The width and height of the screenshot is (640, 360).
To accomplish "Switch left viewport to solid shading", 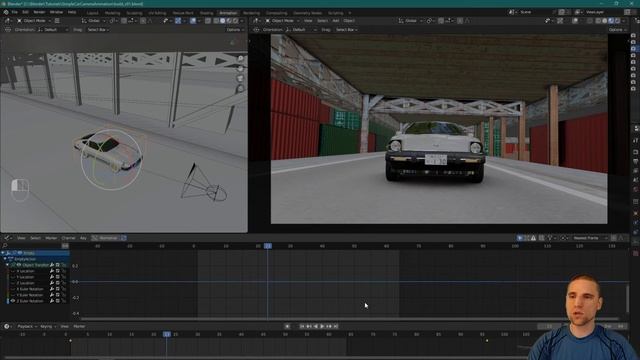I will (222, 20).
